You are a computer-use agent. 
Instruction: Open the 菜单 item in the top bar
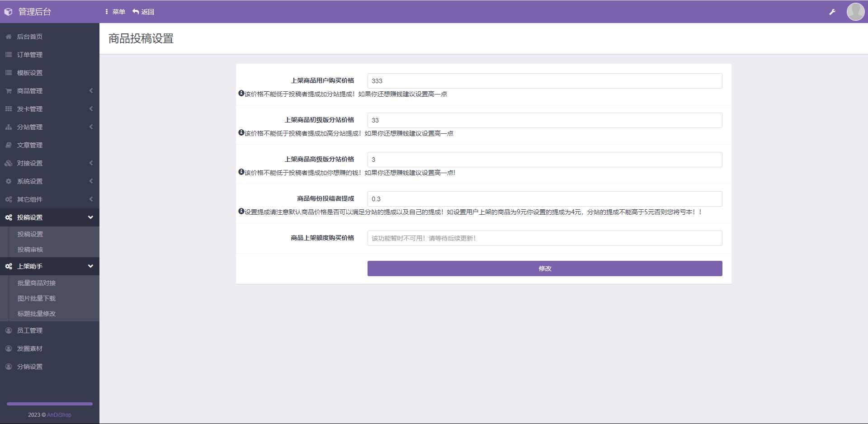pos(118,12)
